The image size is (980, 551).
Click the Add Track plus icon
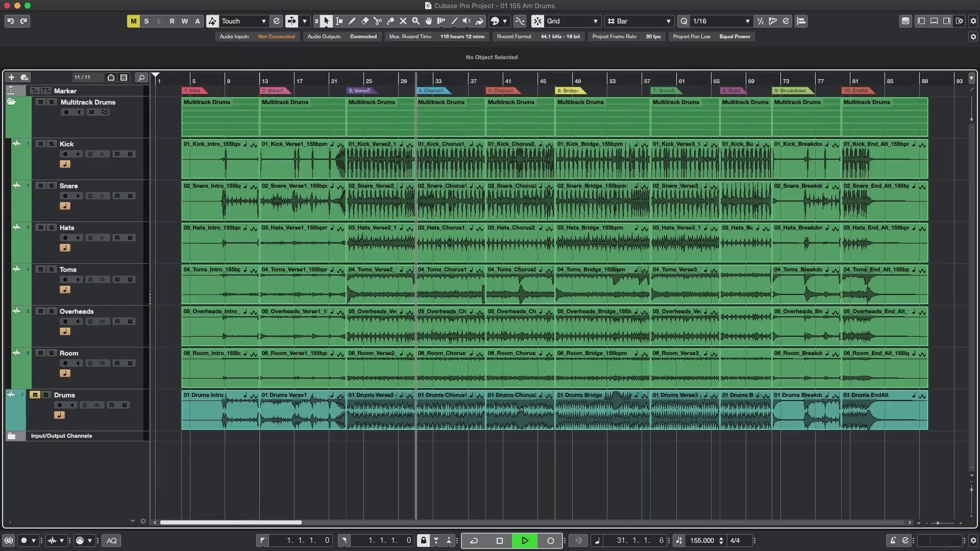click(11, 77)
